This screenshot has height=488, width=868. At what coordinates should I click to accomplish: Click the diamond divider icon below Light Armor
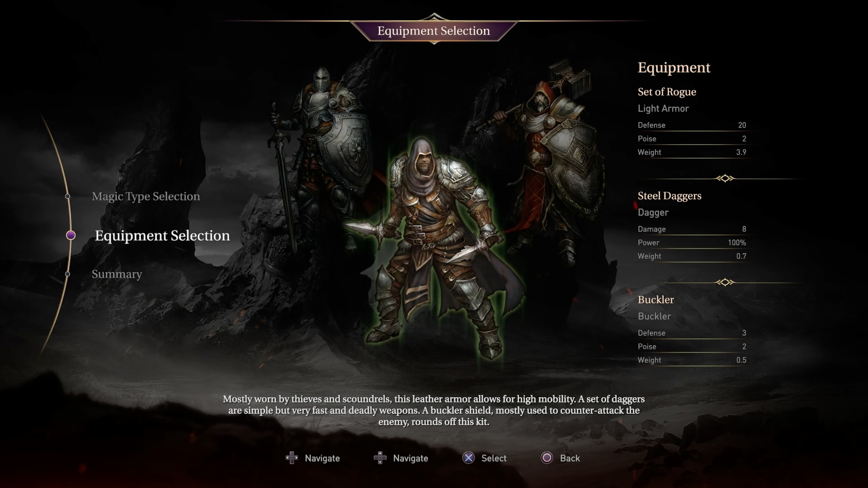pyautogui.click(x=725, y=178)
